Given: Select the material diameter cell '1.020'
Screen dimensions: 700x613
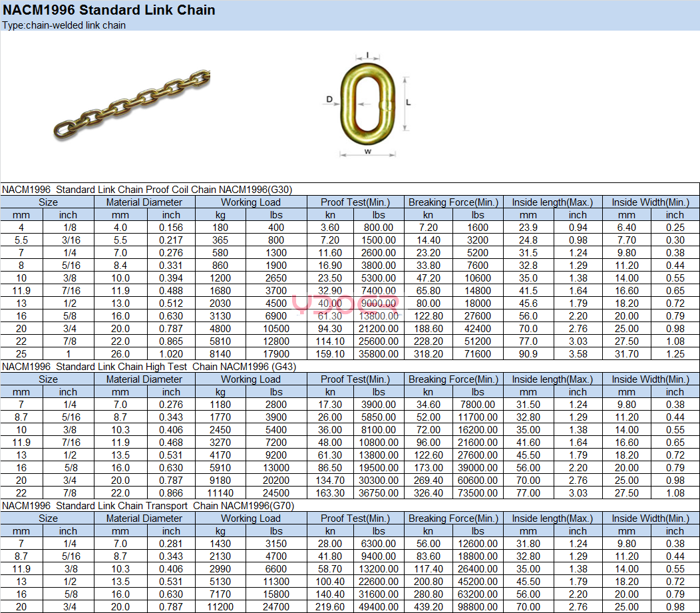Looking at the screenshot, I should (x=171, y=354).
